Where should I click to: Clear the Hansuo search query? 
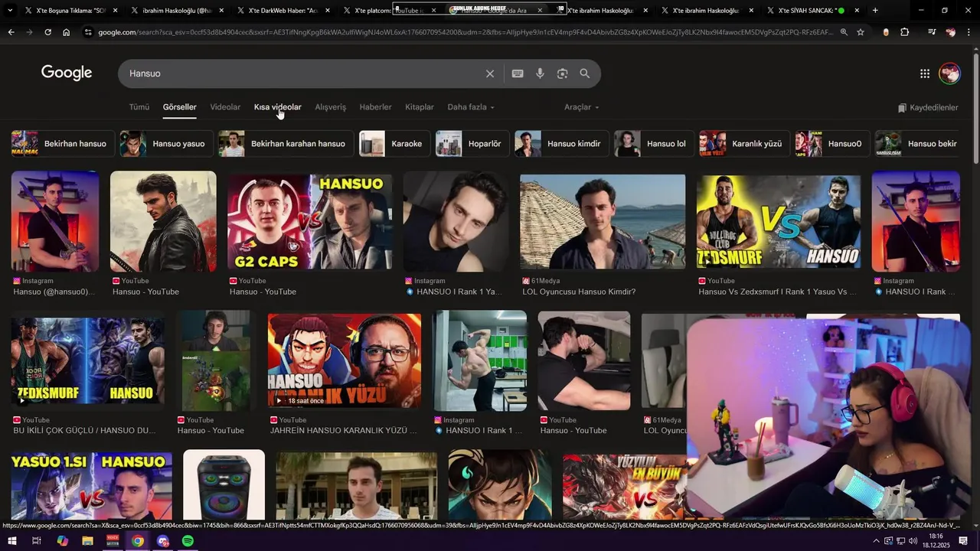tap(490, 73)
